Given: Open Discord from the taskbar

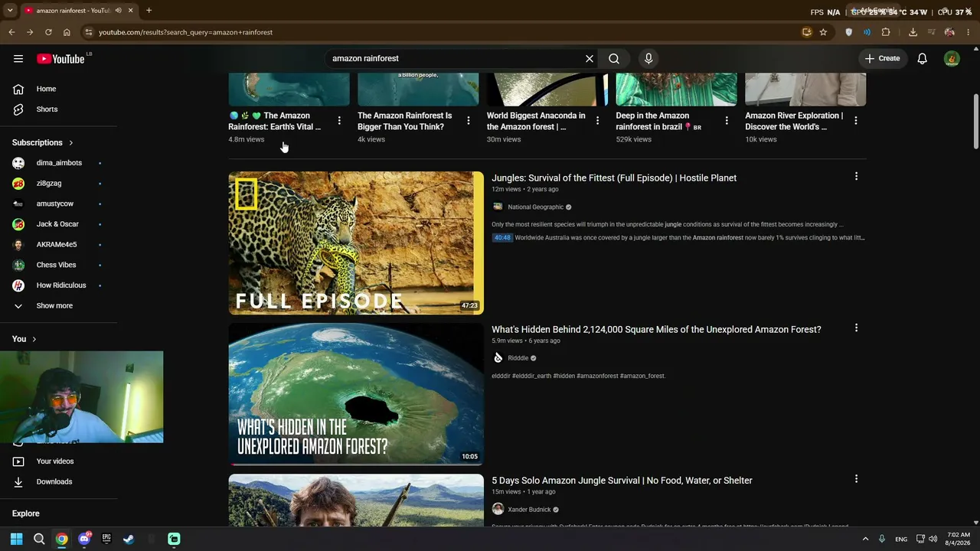Looking at the screenshot, I should coord(84,539).
